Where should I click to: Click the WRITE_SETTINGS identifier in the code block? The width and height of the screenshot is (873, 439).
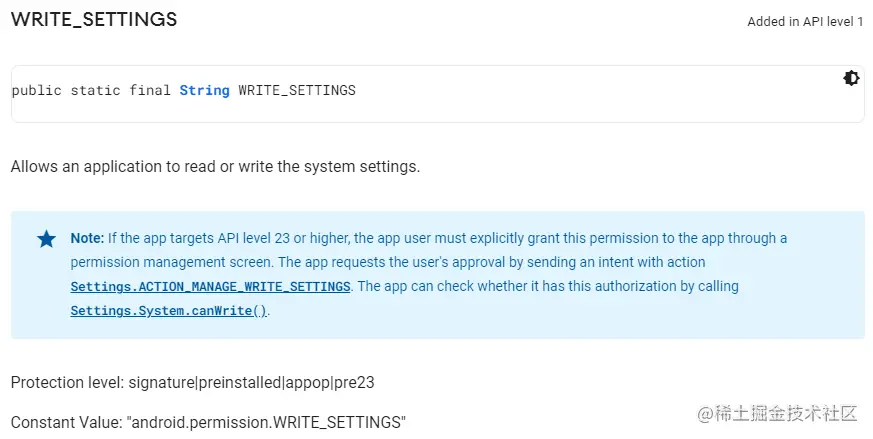pos(297,90)
